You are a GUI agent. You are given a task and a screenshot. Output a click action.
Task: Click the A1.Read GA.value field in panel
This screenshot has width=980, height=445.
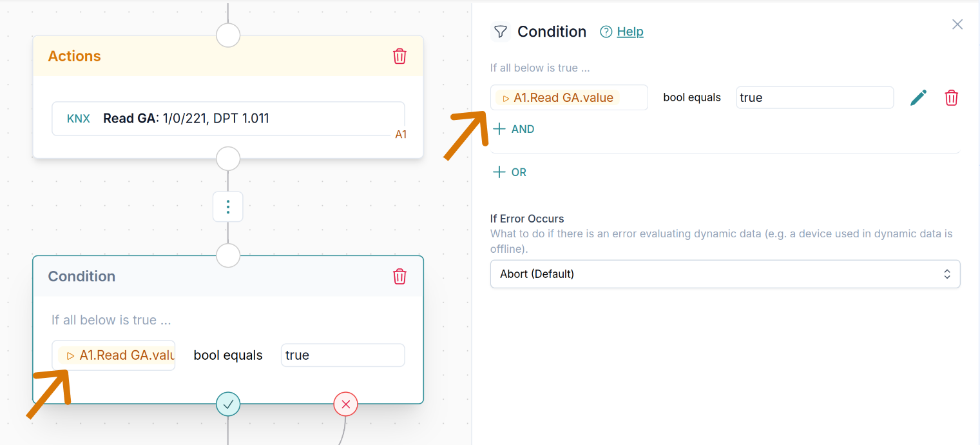(x=569, y=97)
